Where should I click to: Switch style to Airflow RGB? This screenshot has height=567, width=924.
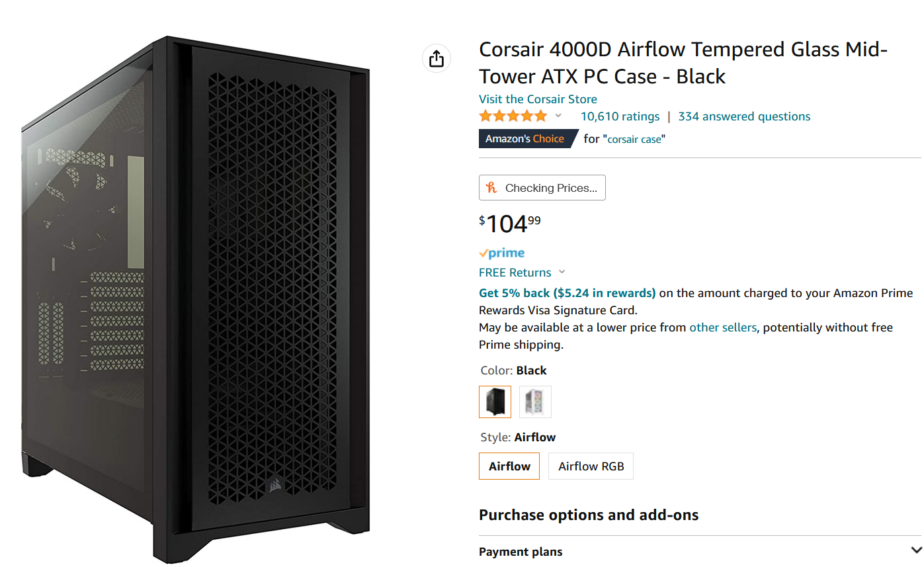point(591,466)
